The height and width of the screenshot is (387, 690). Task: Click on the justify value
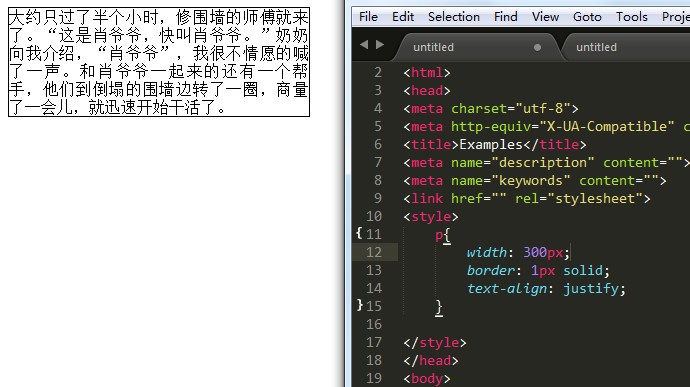point(591,289)
